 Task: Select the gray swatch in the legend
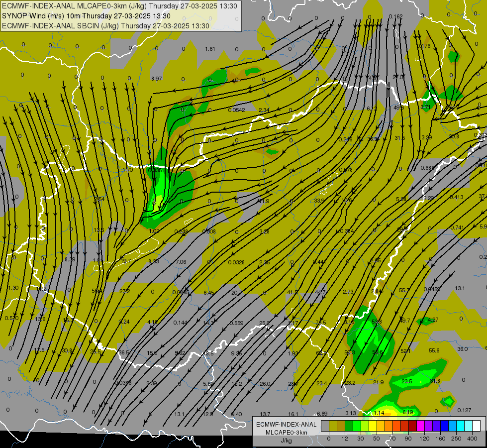click(325, 426)
